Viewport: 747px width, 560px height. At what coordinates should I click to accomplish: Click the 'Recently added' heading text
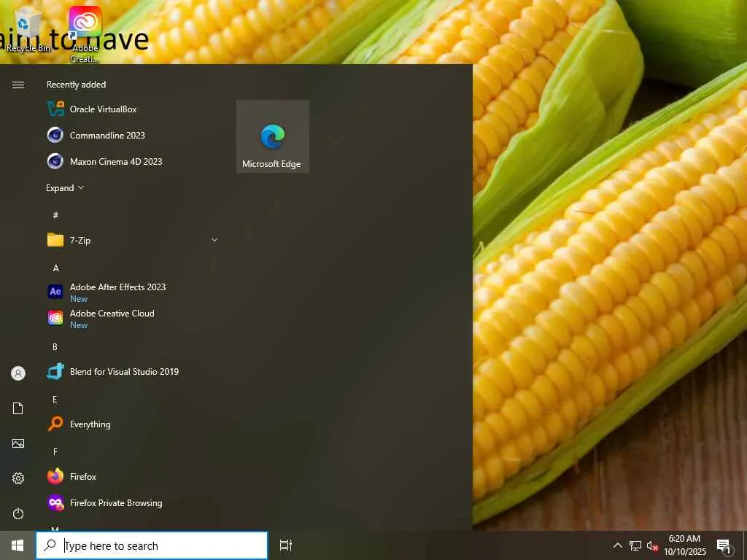click(76, 85)
